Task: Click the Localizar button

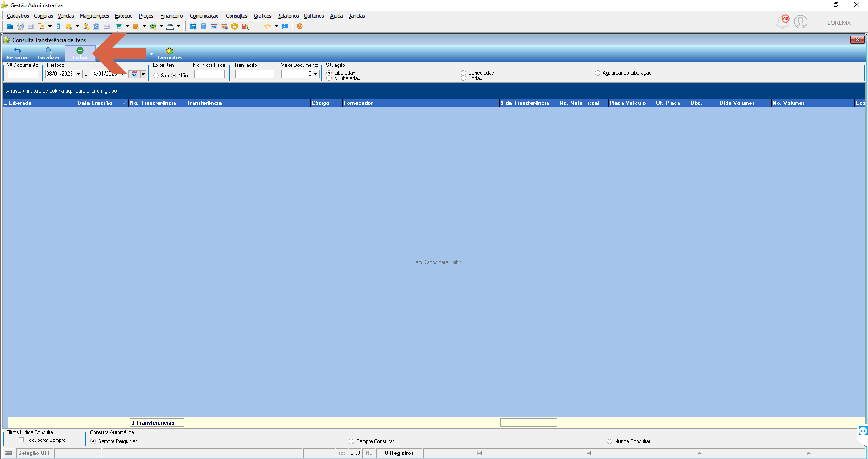Action: click(48, 54)
